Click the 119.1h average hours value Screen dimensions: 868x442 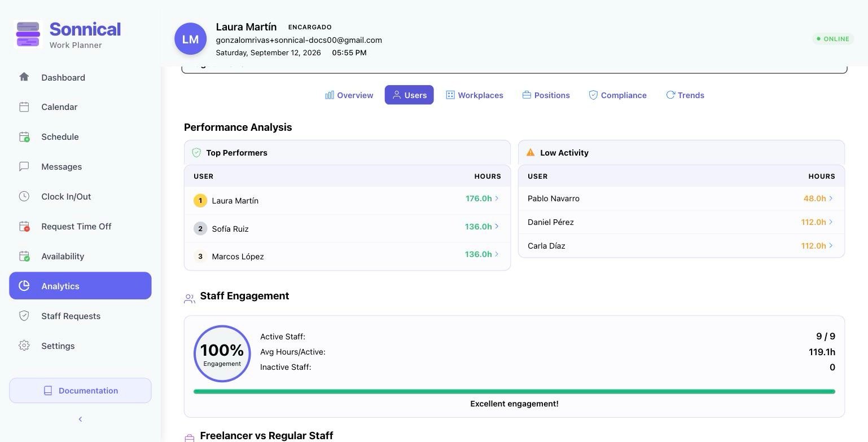[822, 352]
